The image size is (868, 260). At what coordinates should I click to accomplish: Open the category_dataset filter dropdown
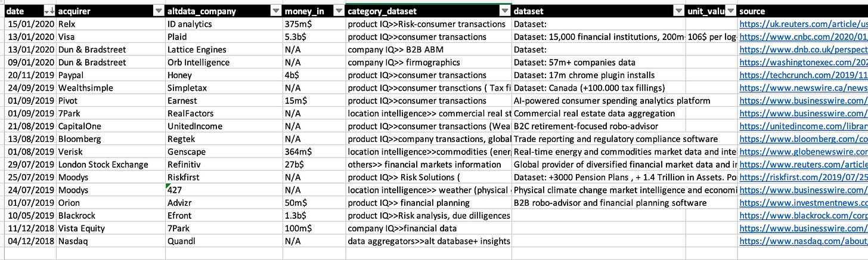click(505, 11)
